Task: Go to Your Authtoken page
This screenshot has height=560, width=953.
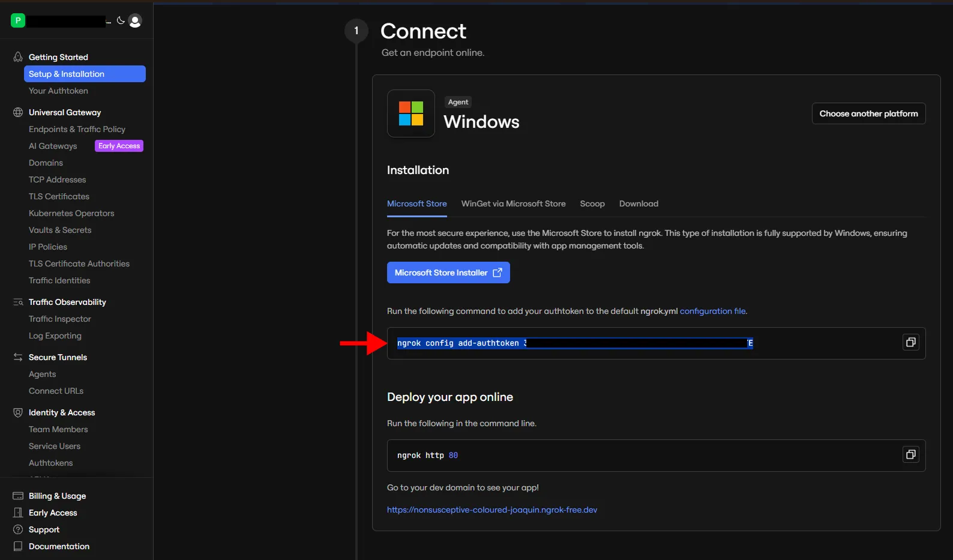Action: click(58, 91)
